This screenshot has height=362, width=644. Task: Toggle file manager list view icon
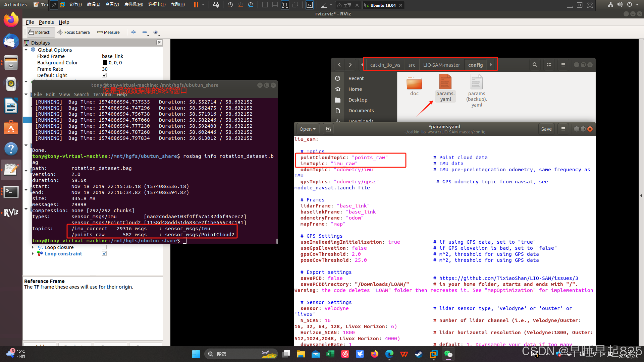point(549,65)
